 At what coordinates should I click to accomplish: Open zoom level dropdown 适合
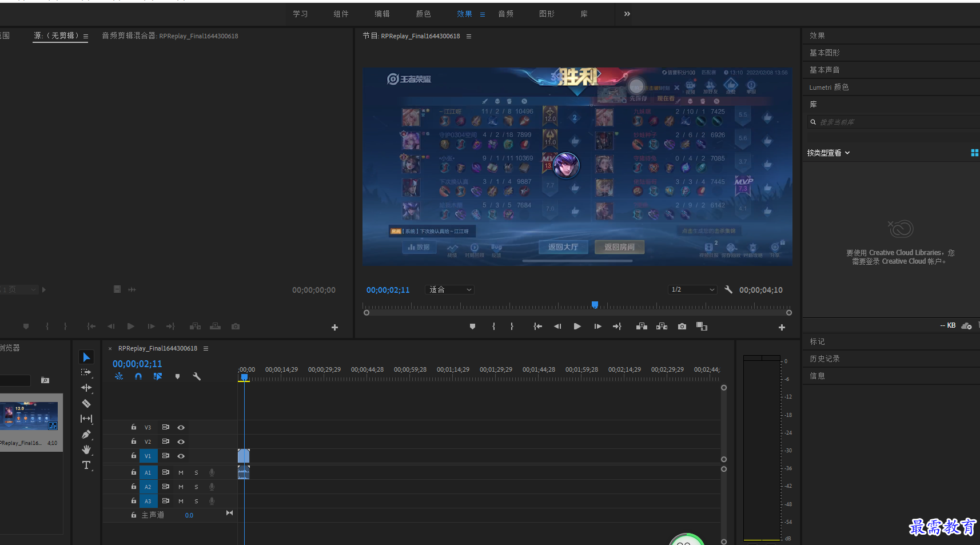[x=449, y=289]
